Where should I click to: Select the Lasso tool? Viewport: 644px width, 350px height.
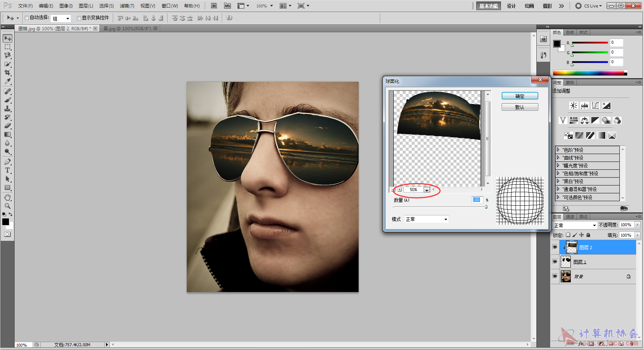coord(7,55)
